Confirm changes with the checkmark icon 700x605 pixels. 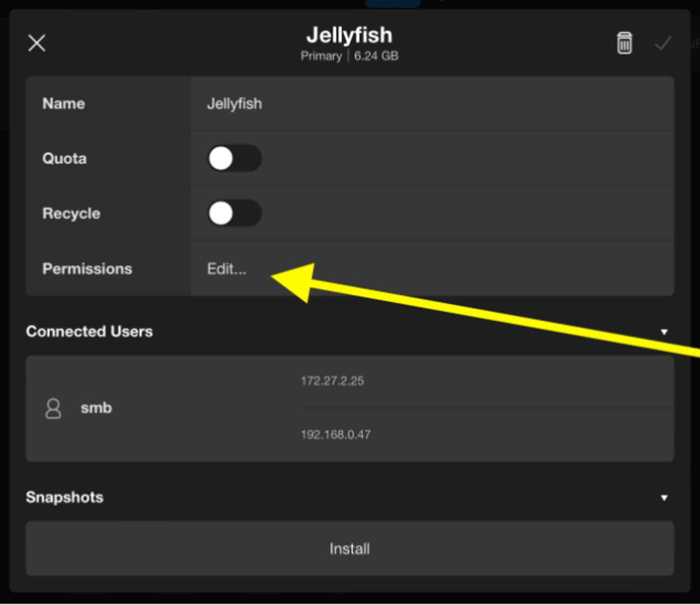pyautogui.click(x=662, y=43)
